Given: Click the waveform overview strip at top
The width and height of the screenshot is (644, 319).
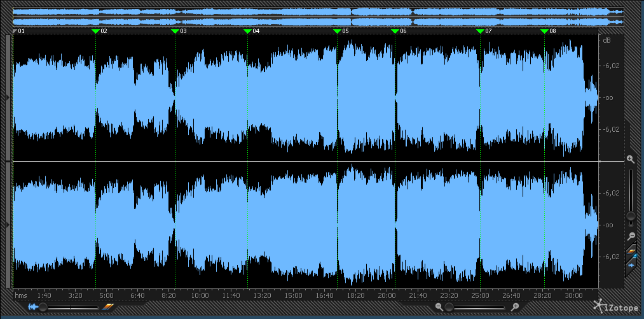Looking at the screenshot, I should (319, 17).
